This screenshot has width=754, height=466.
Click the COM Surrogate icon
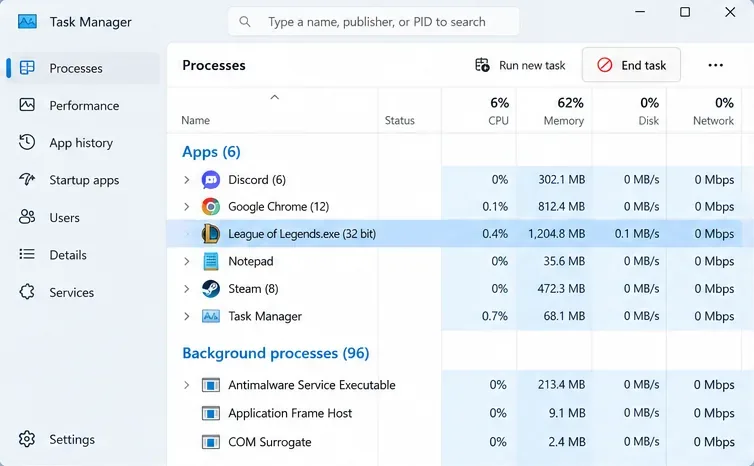pos(211,442)
